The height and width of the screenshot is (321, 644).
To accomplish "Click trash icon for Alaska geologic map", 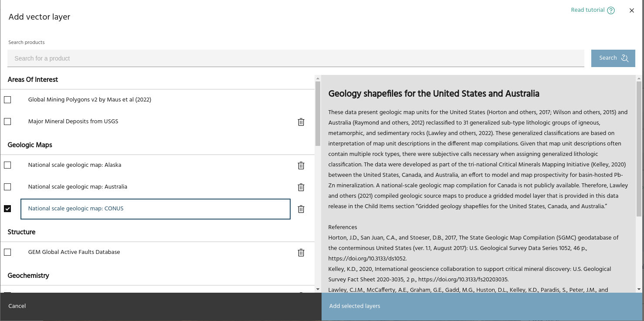I will click(301, 166).
